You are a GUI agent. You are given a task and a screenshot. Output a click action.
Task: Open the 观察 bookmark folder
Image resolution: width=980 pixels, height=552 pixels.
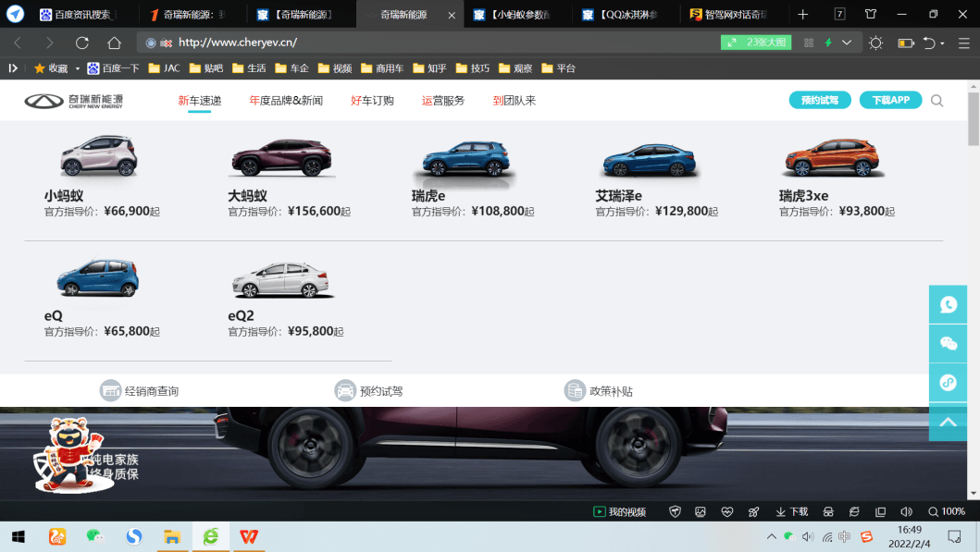click(x=515, y=68)
